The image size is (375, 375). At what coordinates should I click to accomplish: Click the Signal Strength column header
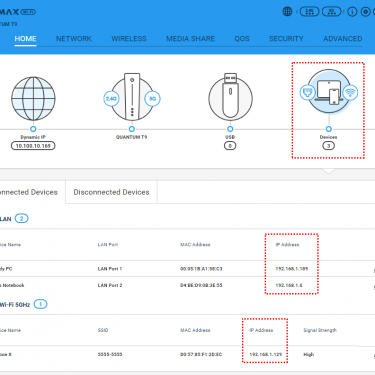320,330
